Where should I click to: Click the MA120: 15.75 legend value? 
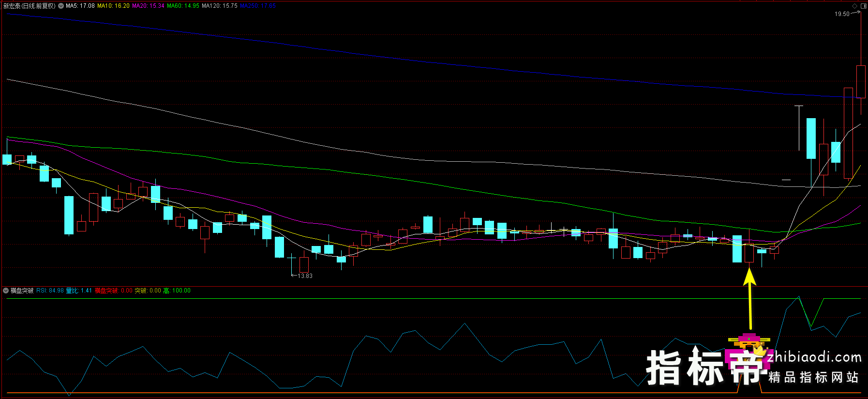[220, 6]
